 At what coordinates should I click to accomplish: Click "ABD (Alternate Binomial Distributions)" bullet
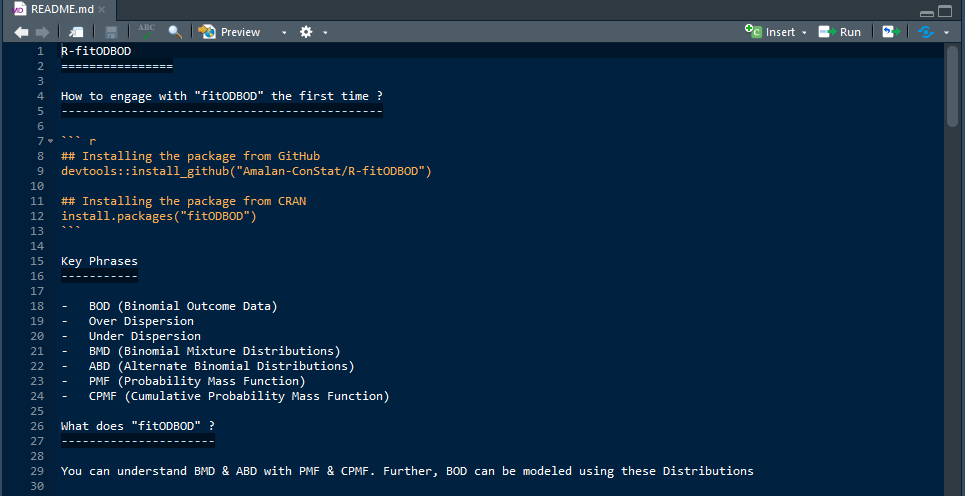(x=222, y=366)
